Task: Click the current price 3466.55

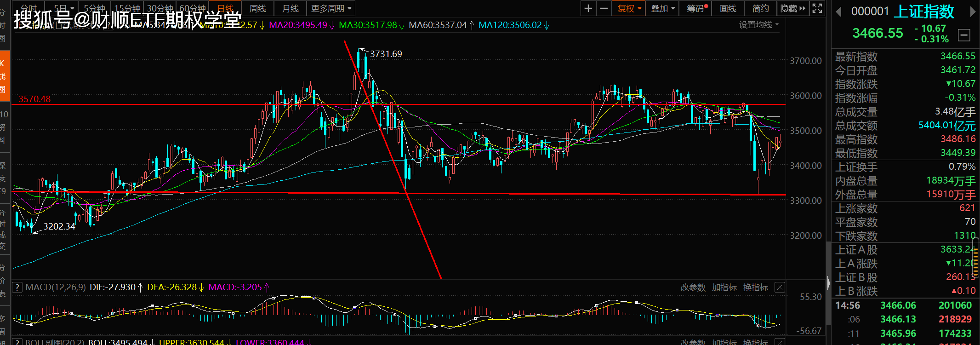Action: coord(877,33)
